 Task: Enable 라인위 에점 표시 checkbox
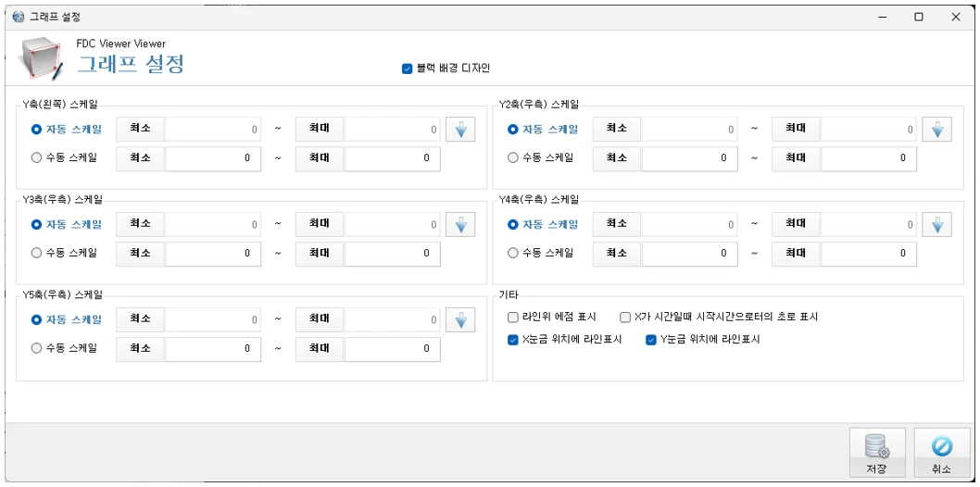[x=513, y=318]
